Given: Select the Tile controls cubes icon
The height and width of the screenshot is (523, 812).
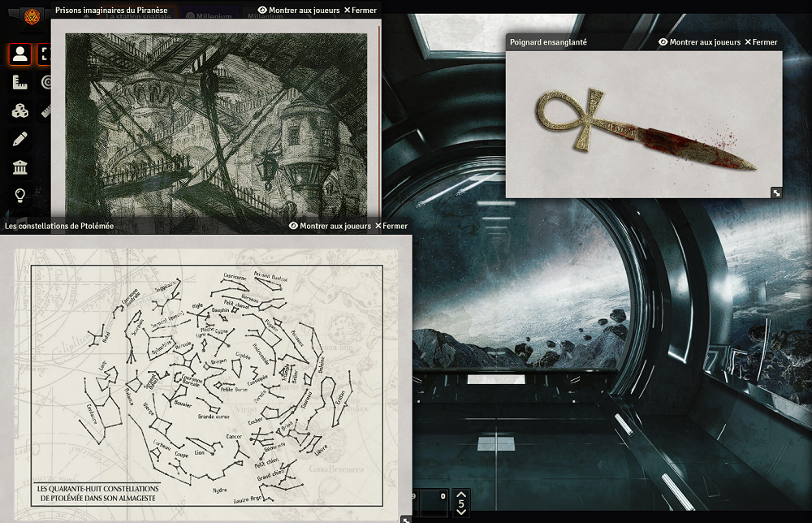Looking at the screenshot, I should [x=21, y=111].
